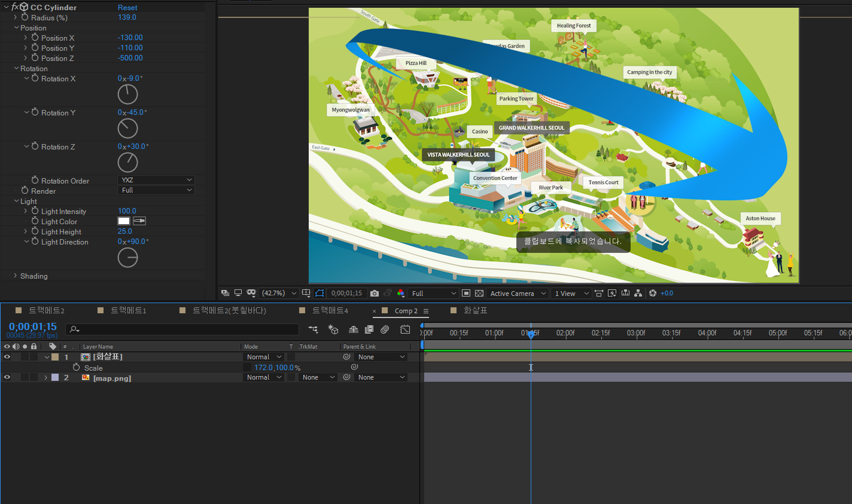Open the Comp Flowchart icon

[x=638, y=293]
